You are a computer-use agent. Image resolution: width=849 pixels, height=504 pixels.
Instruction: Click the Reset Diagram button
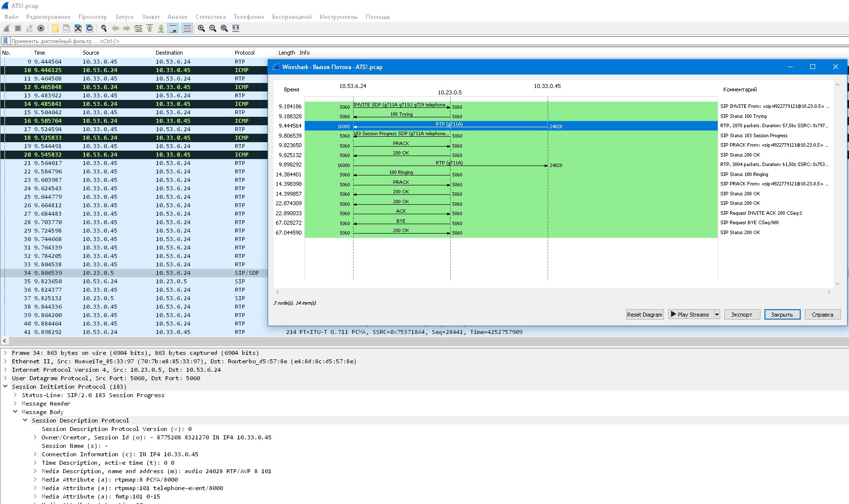[645, 315]
